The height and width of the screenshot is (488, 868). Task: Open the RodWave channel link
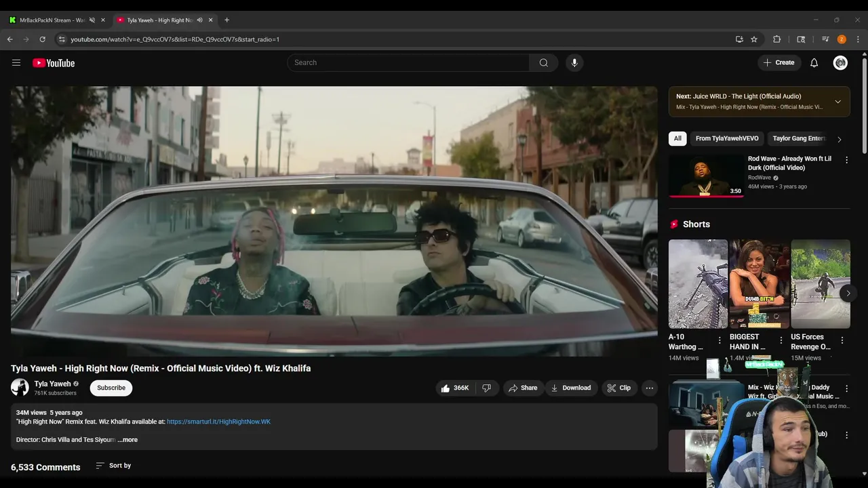coord(759,178)
